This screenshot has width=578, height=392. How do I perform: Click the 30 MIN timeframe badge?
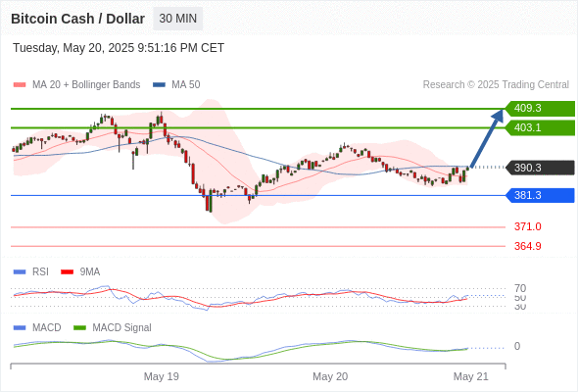177,19
